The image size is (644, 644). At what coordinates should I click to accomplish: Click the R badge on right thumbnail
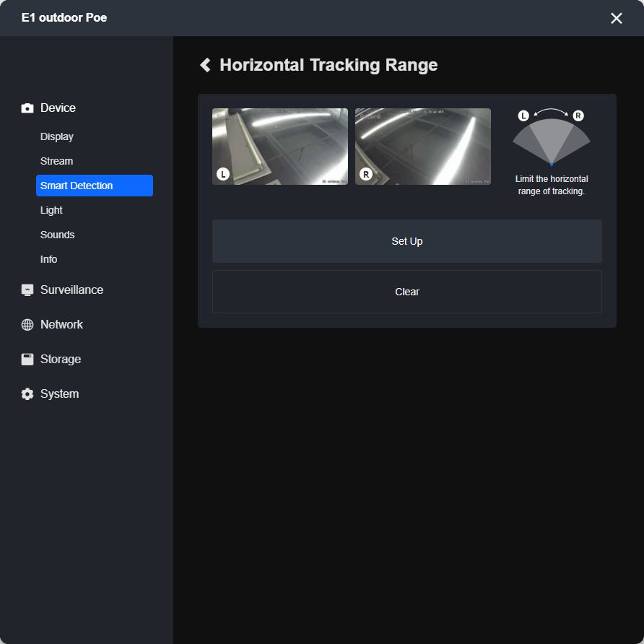coord(366,174)
